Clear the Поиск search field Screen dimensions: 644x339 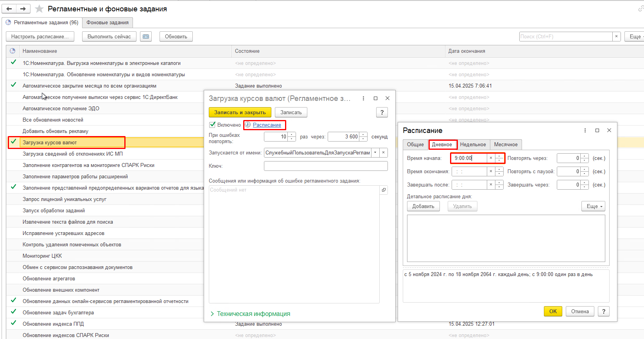pos(617,36)
